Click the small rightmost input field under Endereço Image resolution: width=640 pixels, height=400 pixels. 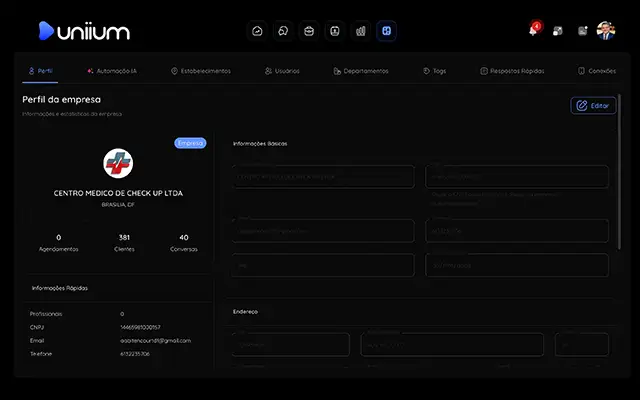click(582, 345)
